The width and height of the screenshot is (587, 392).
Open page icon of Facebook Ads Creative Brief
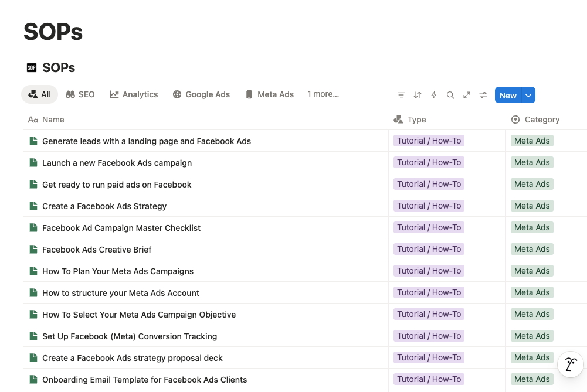pyautogui.click(x=33, y=250)
